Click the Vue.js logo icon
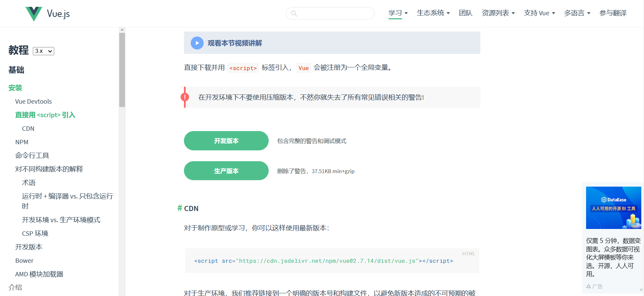Viewport: 644px width, 296px height. click(x=34, y=14)
